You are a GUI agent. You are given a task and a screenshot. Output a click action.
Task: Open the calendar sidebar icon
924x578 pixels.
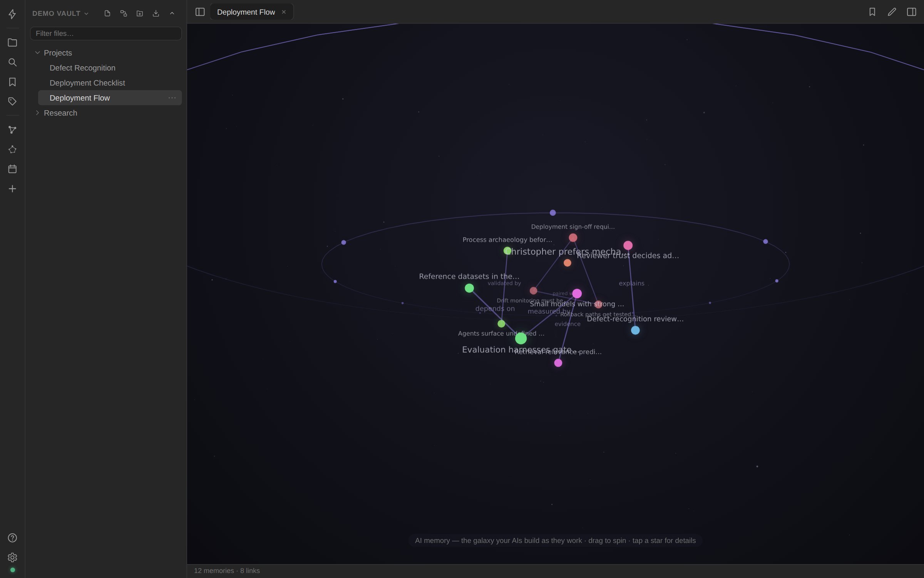point(12,169)
